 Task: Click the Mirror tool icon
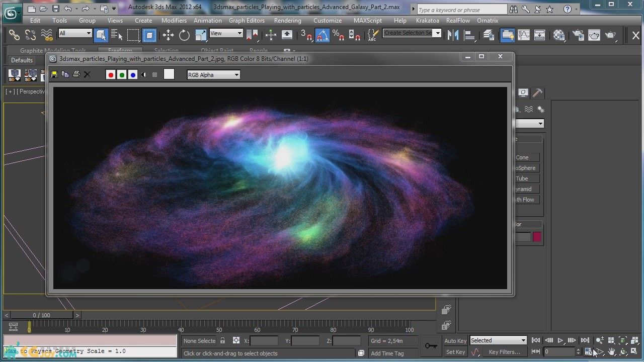coord(453,35)
